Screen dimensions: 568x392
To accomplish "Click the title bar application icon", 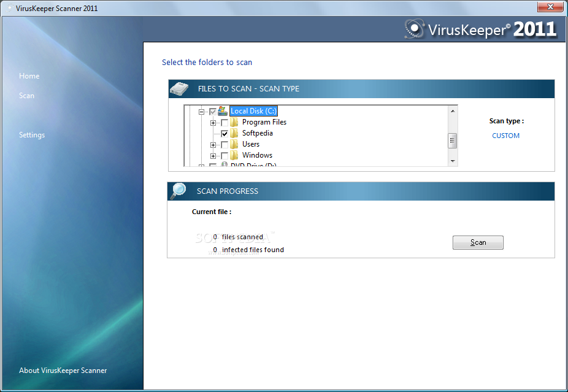I will [10, 8].
